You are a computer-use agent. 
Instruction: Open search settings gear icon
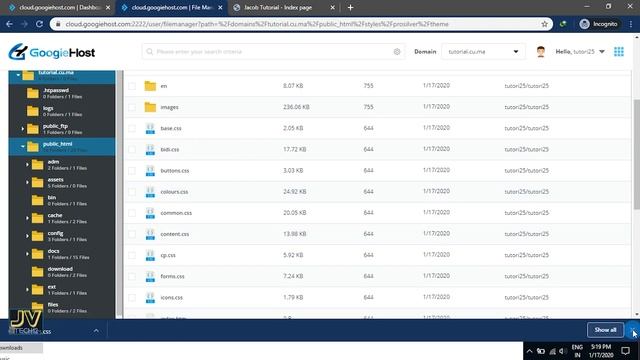point(397,52)
